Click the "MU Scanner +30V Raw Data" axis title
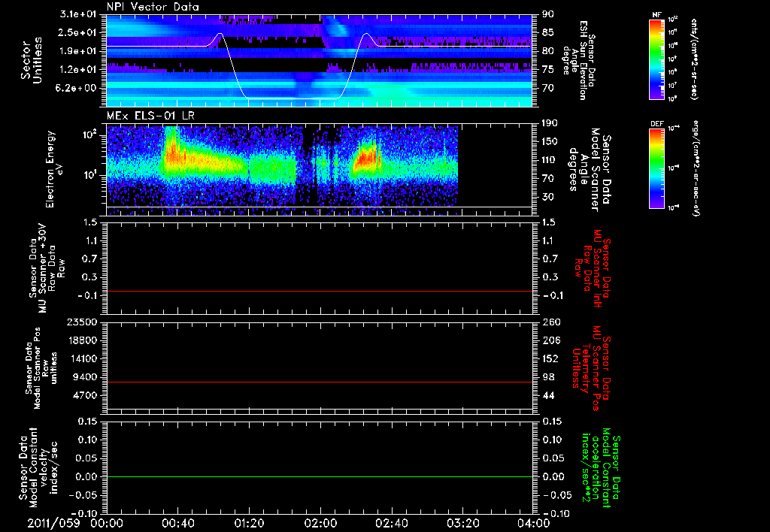The width and height of the screenshot is (770, 532). (x=47, y=268)
